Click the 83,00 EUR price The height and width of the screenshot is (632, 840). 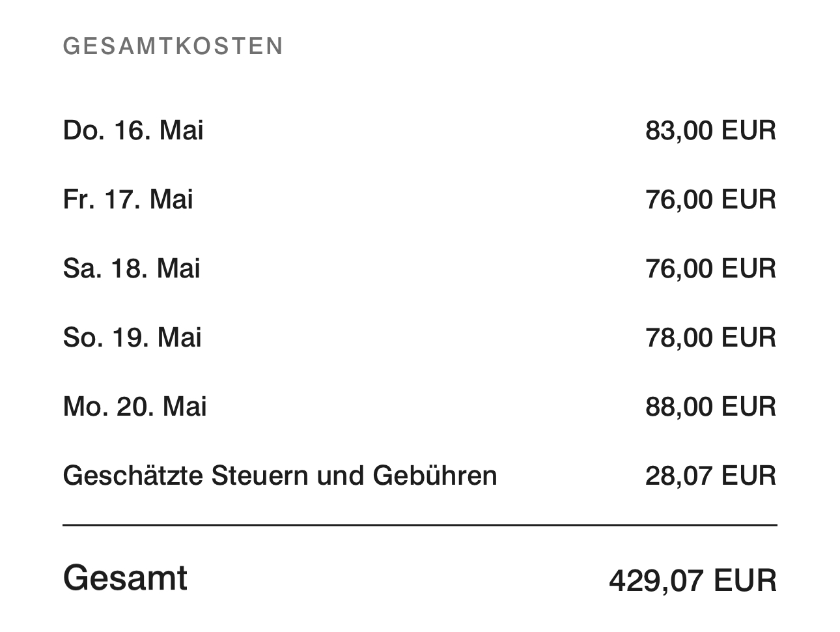click(710, 130)
